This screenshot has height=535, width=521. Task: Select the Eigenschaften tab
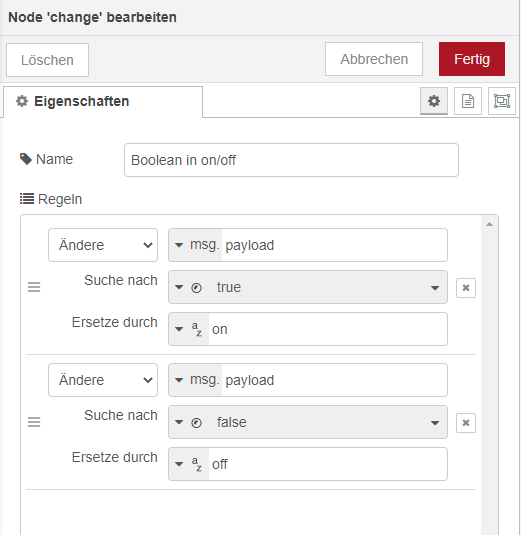click(103, 102)
